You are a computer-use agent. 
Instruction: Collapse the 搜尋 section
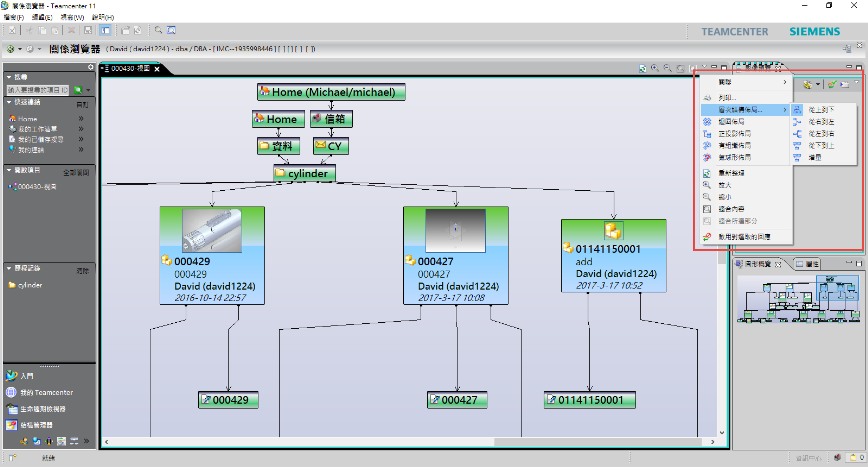9,77
